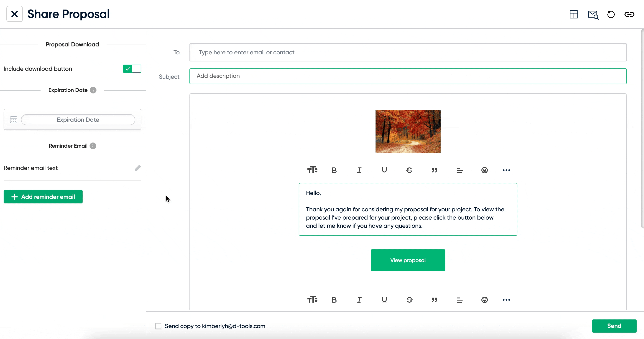Click the email share icon top-right
Screen dimensions: 644x339
click(x=593, y=15)
